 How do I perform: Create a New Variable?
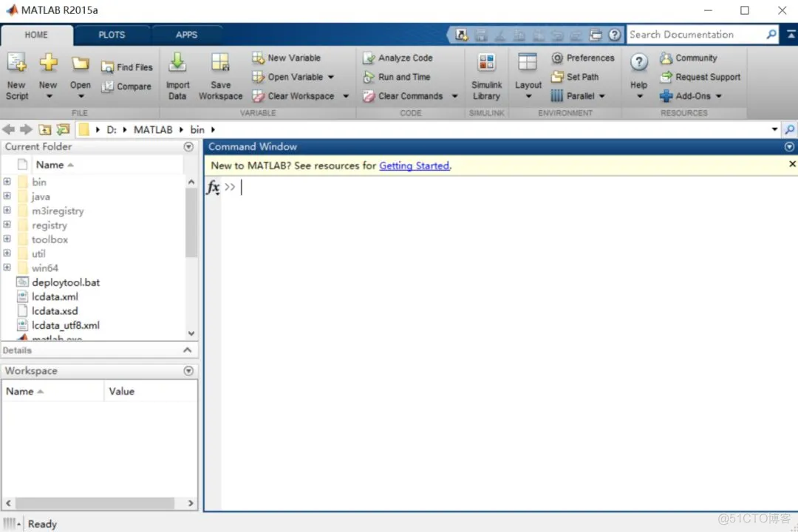tap(287, 58)
